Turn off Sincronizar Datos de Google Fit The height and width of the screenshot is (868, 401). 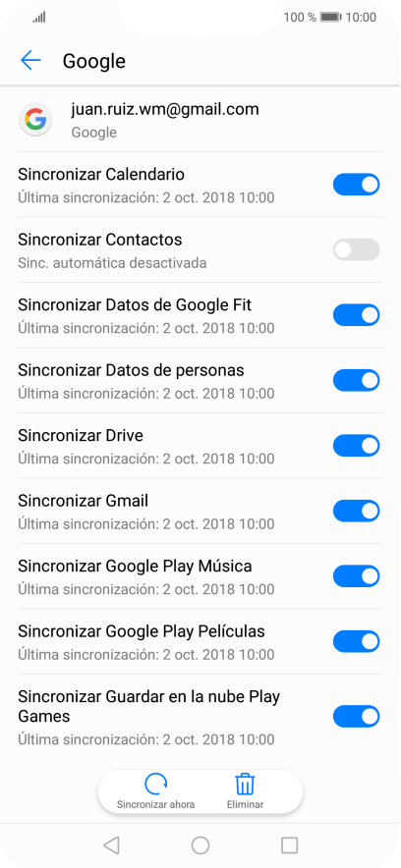[356, 315]
